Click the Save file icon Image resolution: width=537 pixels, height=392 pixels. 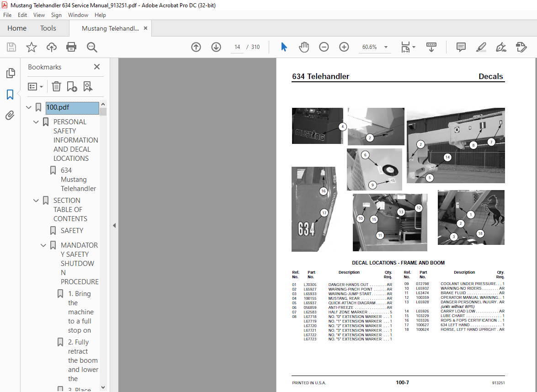(11, 47)
